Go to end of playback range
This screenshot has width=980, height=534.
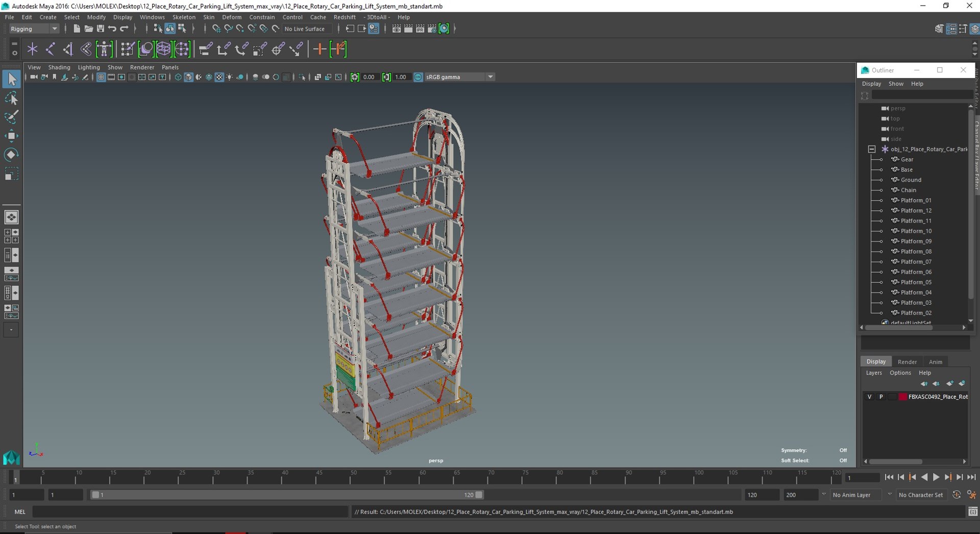point(971,477)
